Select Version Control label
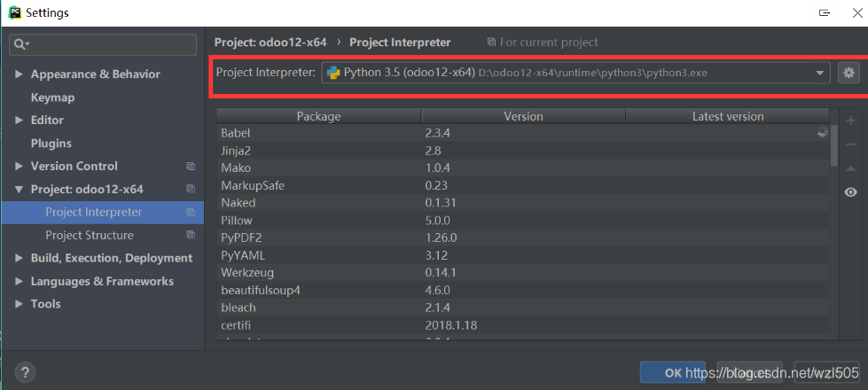This screenshot has width=868, height=390. point(74,166)
